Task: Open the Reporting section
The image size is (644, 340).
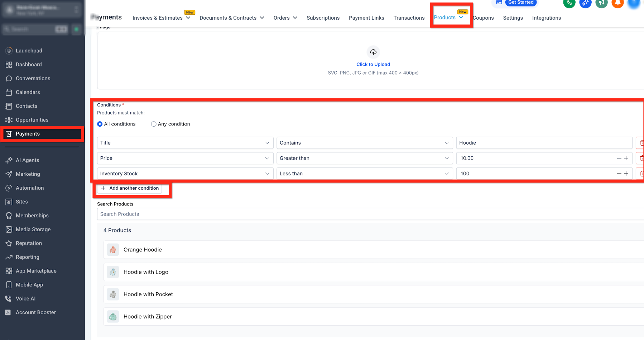Action: pos(27,257)
